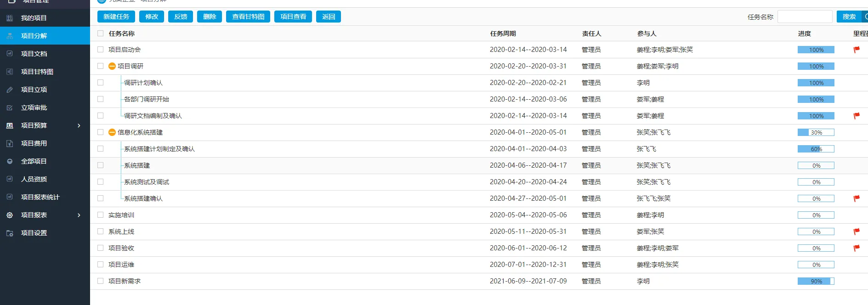Click the 项目设置 settings icon
The height and width of the screenshot is (305, 868).
tap(10, 233)
